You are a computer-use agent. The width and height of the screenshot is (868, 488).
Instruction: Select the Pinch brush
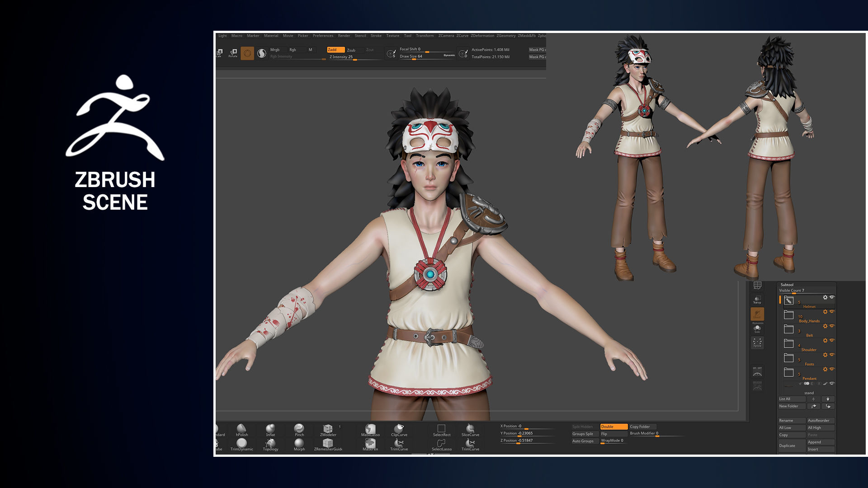(x=299, y=430)
